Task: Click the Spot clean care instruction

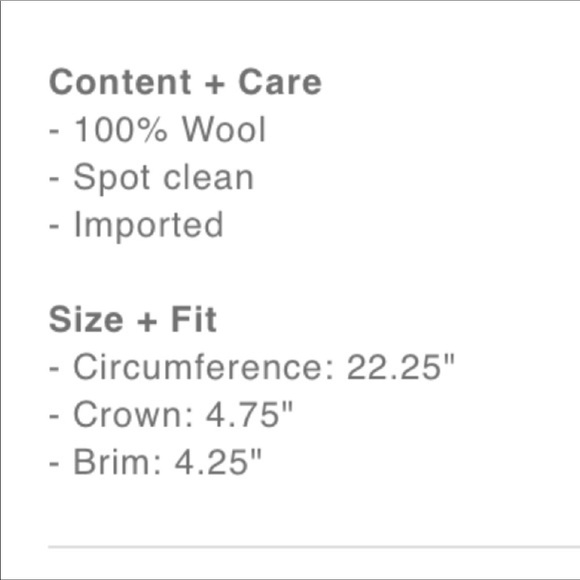Action: 151,178
